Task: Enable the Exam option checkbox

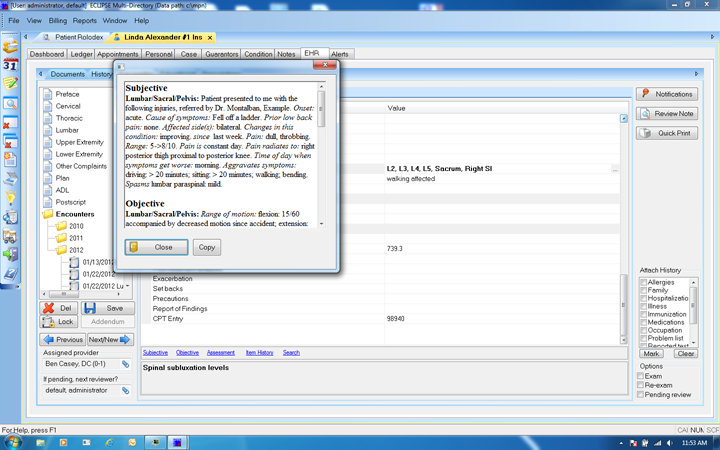Action: [640, 376]
